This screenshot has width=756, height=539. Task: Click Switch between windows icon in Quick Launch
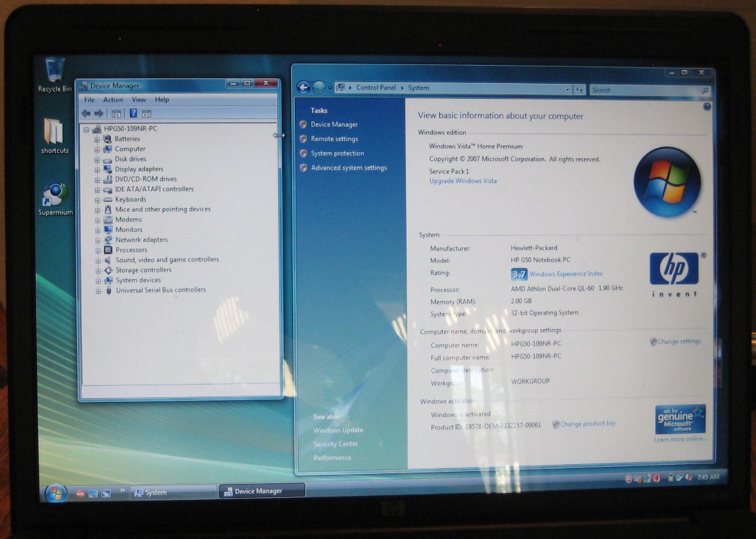point(106,494)
